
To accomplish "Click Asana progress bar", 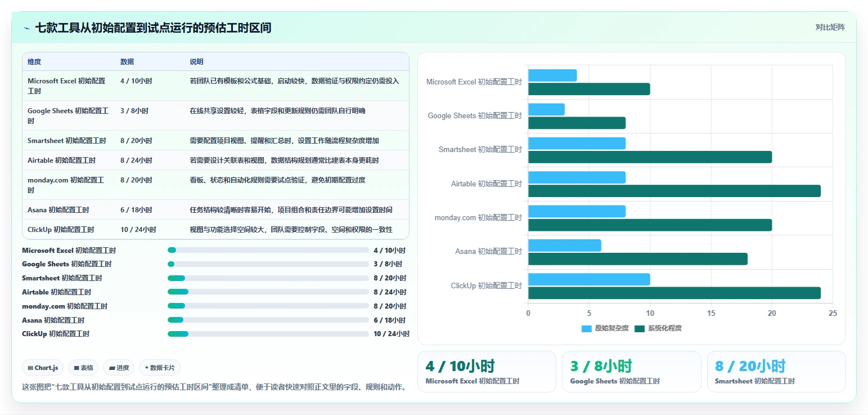I will pyautogui.click(x=268, y=320).
